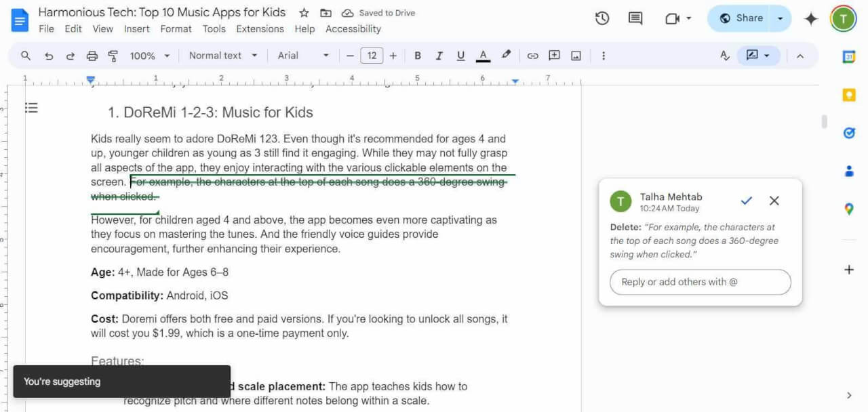Toggle italic formatting
Screen dimensions: 868x412
coord(439,56)
